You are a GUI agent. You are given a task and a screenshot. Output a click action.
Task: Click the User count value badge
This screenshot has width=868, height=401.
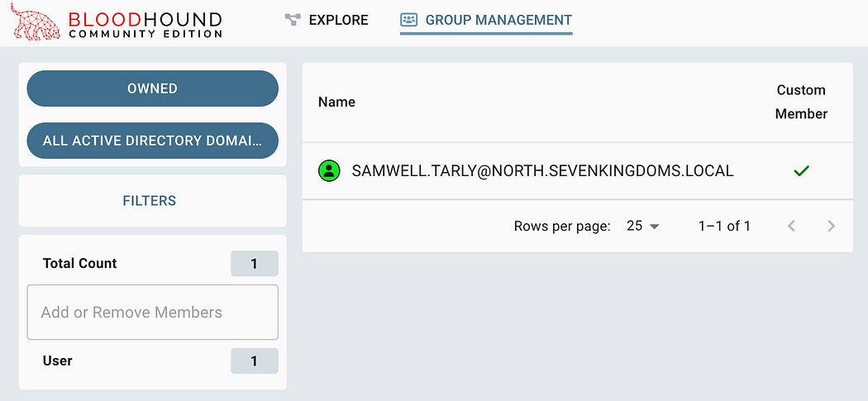(255, 361)
